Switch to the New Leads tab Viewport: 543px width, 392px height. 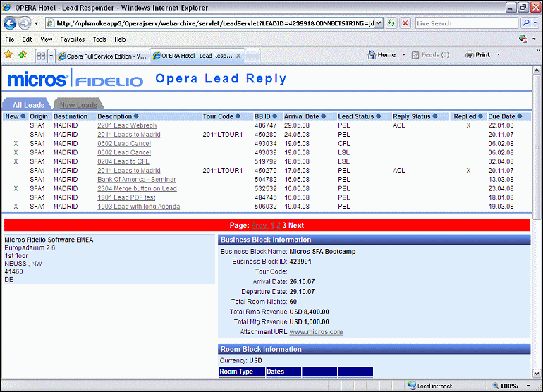tap(78, 105)
